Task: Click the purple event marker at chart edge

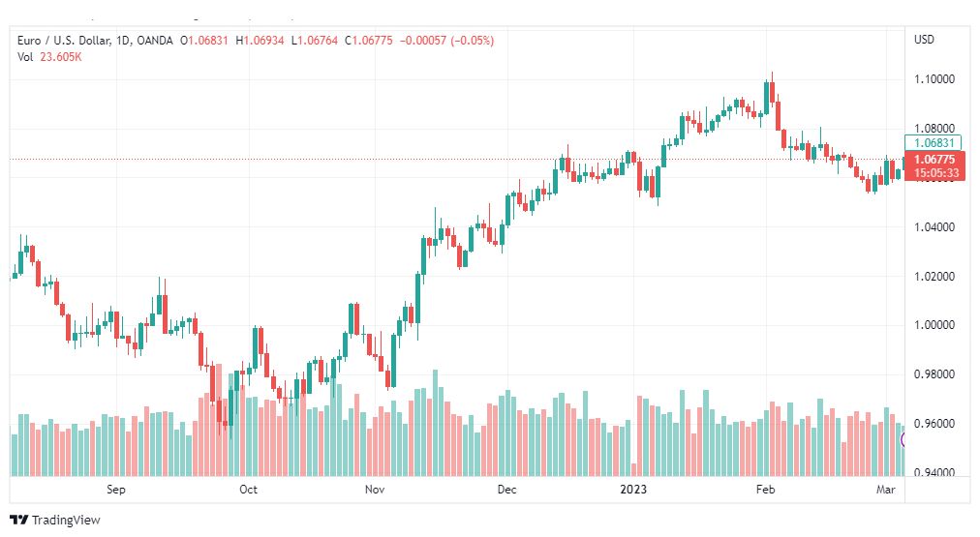Action: [x=903, y=439]
